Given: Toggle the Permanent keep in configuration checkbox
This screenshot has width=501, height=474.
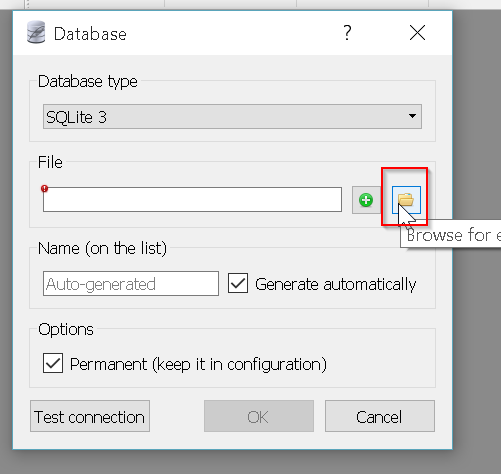Looking at the screenshot, I should [x=53, y=363].
